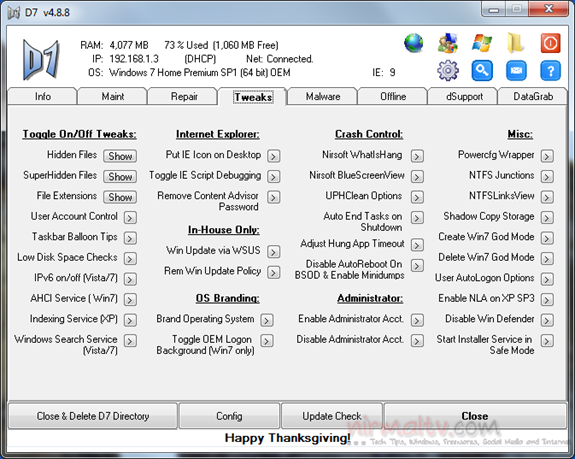Viewport: 575px width, 459px height.
Task: Toggle Hidden Files Show button
Action: click(x=120, y=156)
